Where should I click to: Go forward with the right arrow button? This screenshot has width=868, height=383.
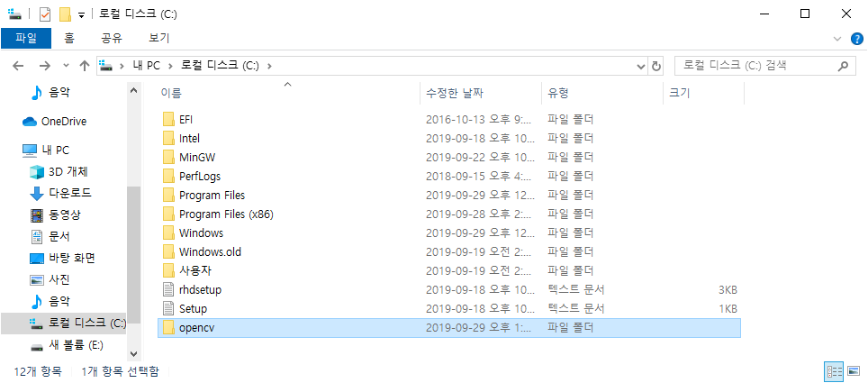tap(45, 66)
